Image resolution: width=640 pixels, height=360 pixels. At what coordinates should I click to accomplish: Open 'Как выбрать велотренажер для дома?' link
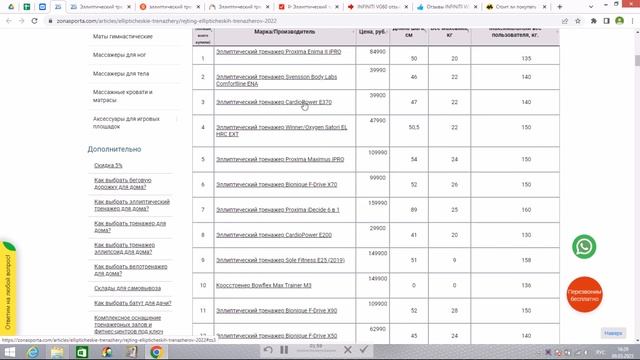click(x=131, y=270)
